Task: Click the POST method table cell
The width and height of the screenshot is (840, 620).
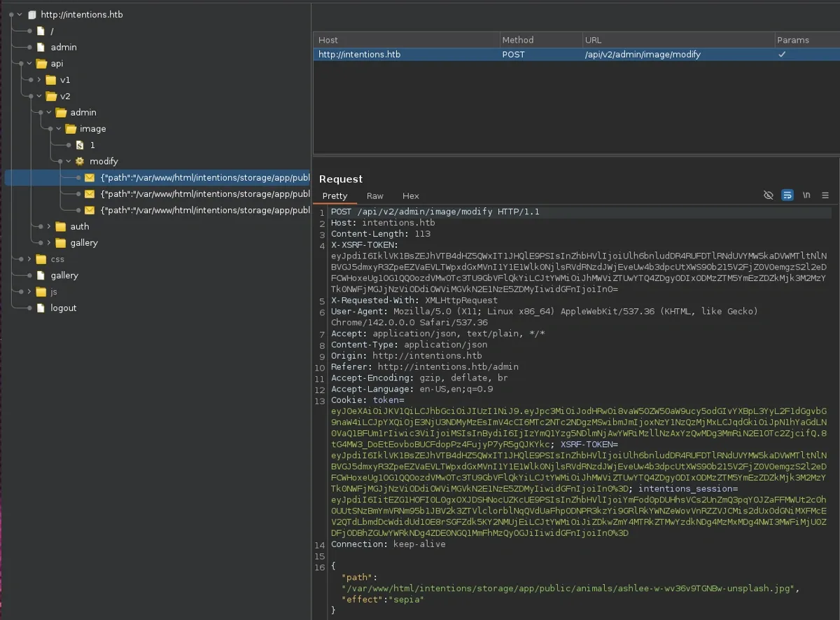Action: pyautogui.click(x=540, y=54)
